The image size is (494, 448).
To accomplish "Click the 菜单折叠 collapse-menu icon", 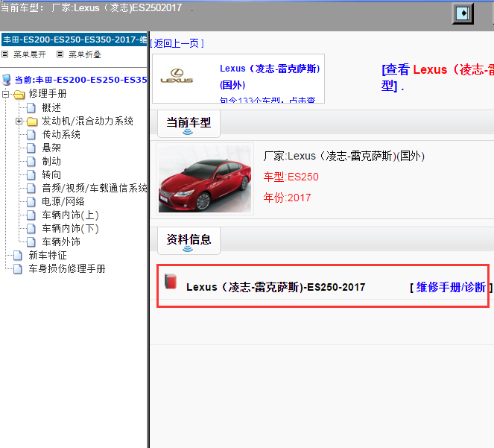I will pos(60,54).
